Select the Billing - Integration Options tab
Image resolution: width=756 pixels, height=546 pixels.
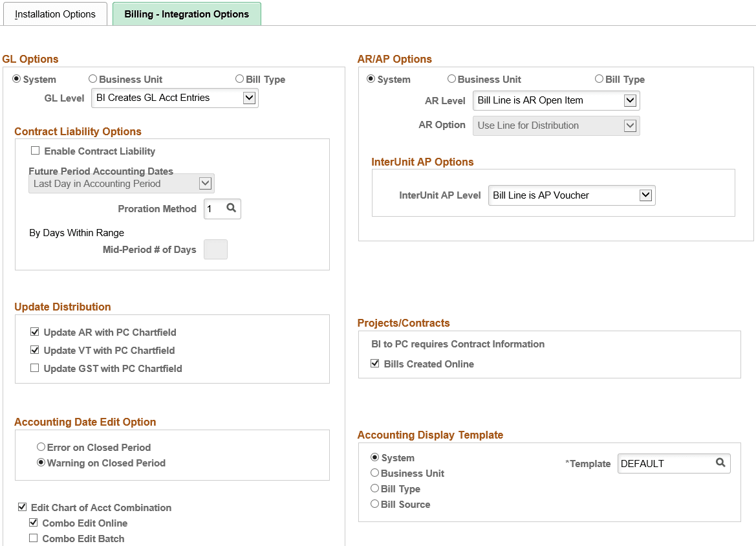coord(186,14)
